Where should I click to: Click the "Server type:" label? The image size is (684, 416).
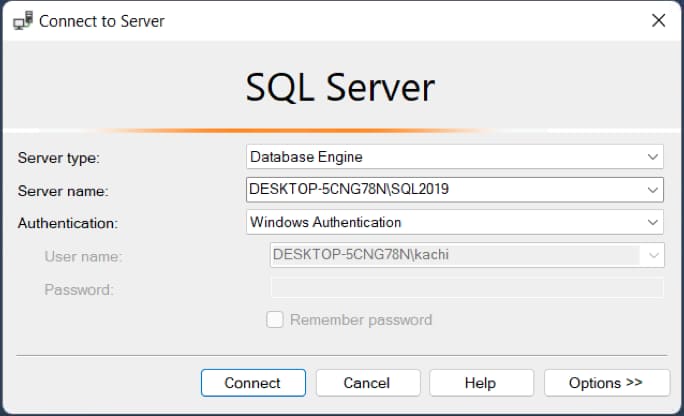(x=59, y=158)
